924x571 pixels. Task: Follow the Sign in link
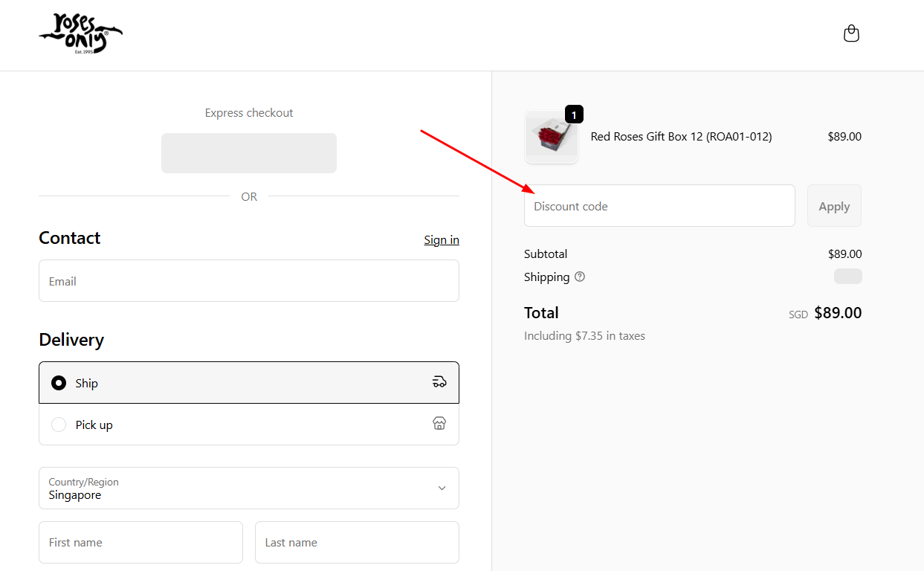[441, 239]
